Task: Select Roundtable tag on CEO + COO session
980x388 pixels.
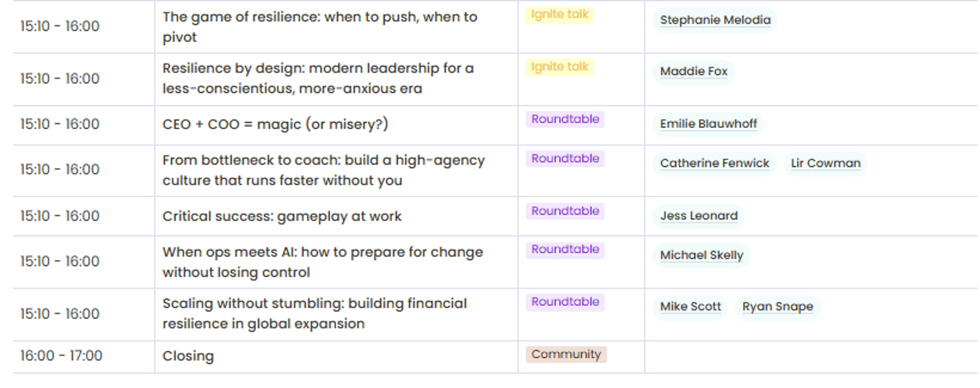Action: (x=565, y=119)
